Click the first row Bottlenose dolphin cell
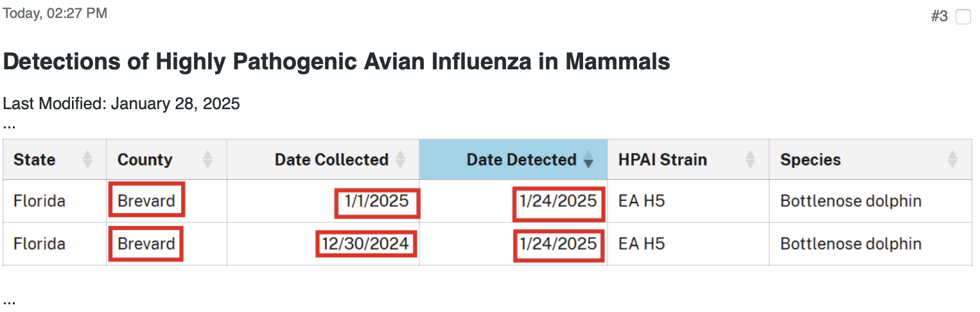Screen dimensions: 980x312 [x=851, y=201]
